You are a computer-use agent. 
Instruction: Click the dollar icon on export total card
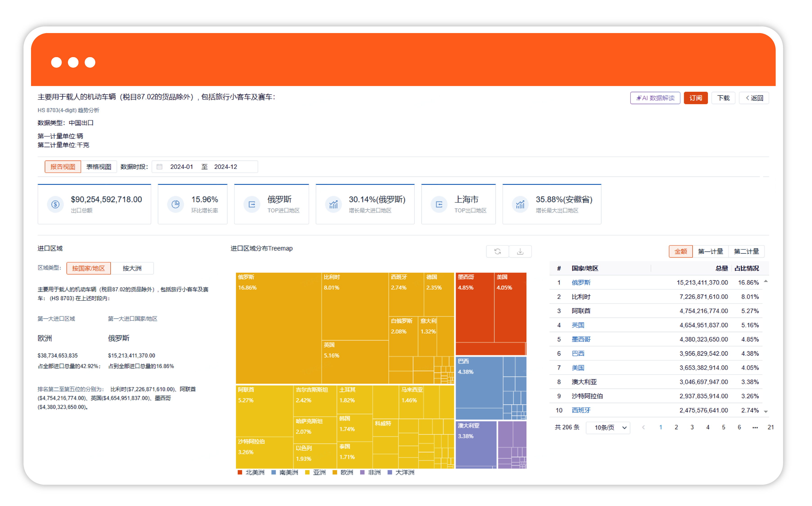[x=56, y=204]
